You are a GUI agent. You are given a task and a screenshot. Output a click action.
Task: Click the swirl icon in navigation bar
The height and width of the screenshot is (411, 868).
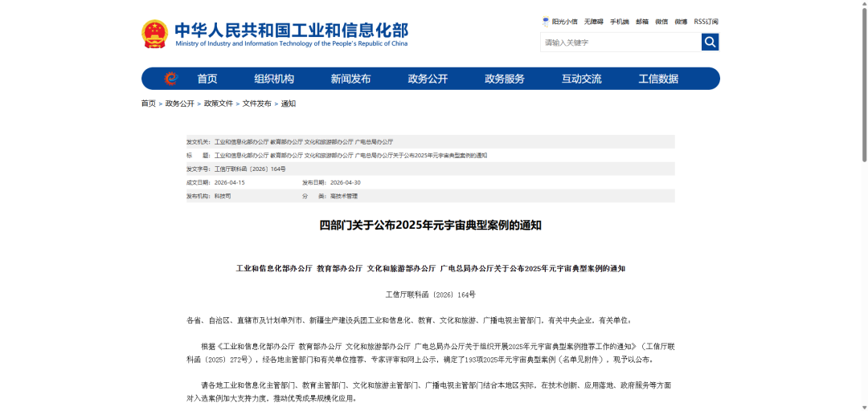click(x=171, y=79)
